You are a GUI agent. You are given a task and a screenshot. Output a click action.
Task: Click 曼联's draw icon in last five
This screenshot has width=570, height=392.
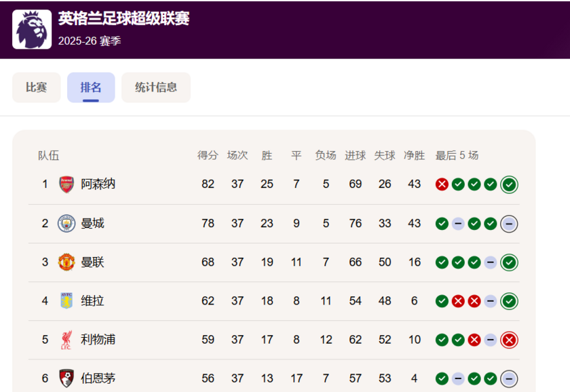491,262
